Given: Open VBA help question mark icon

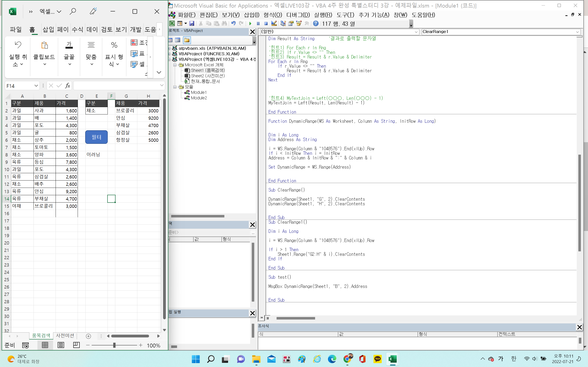Looking at the screenshot, I should (x=316, y=24).
